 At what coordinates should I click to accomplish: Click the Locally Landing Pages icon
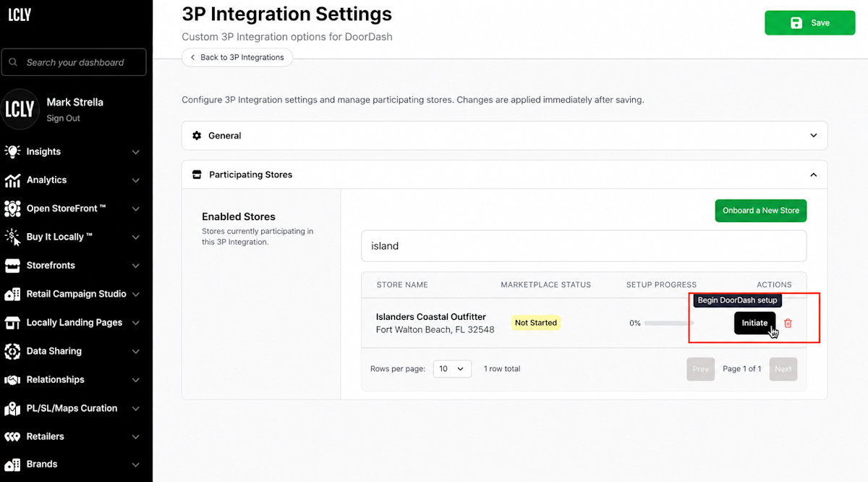click(x=12, y=323)
